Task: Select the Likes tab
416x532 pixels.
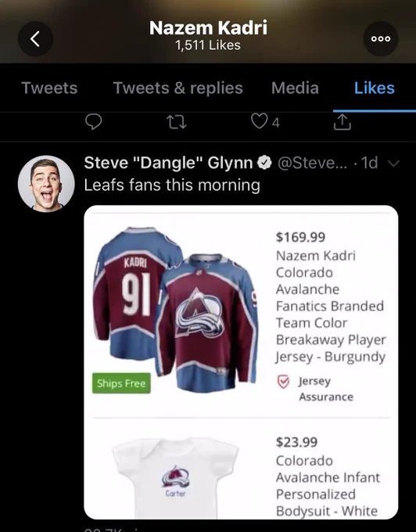Action: click(x=375, y=88)
